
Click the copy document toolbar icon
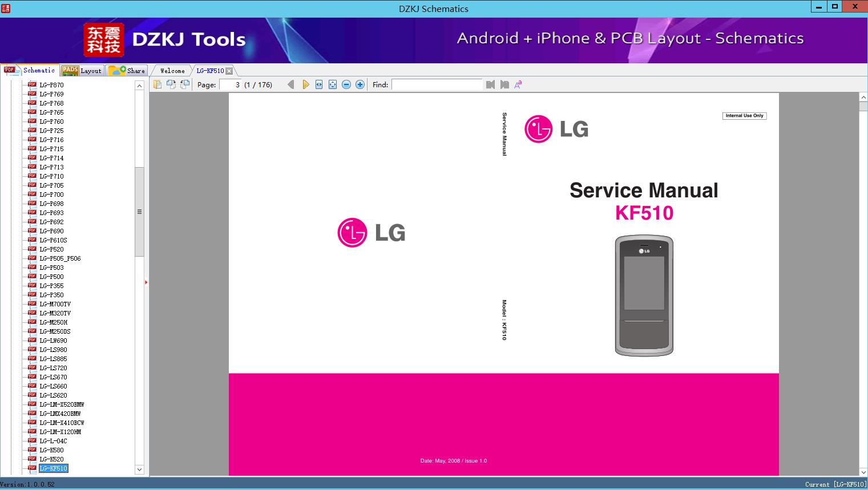point(157,84)
